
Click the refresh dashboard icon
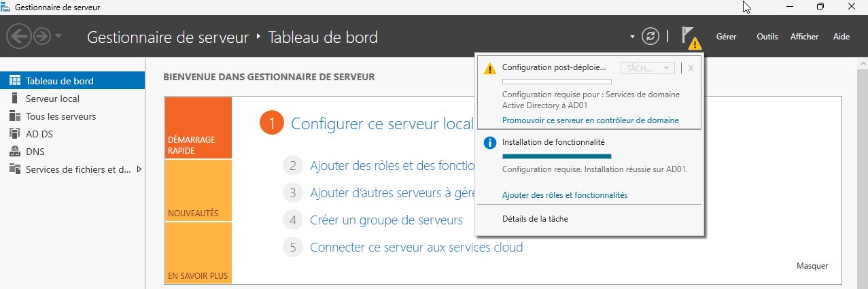tap(650, 36)
